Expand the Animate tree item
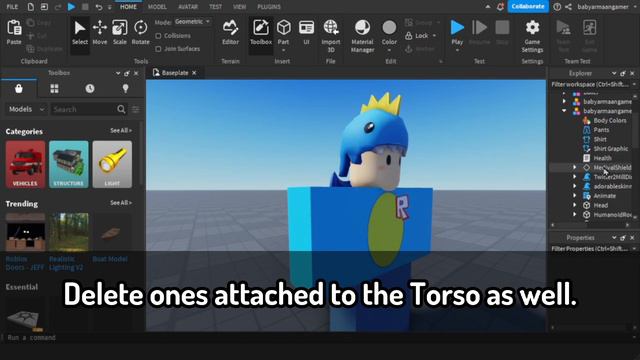The image size is (640, 360). (575, 196)
